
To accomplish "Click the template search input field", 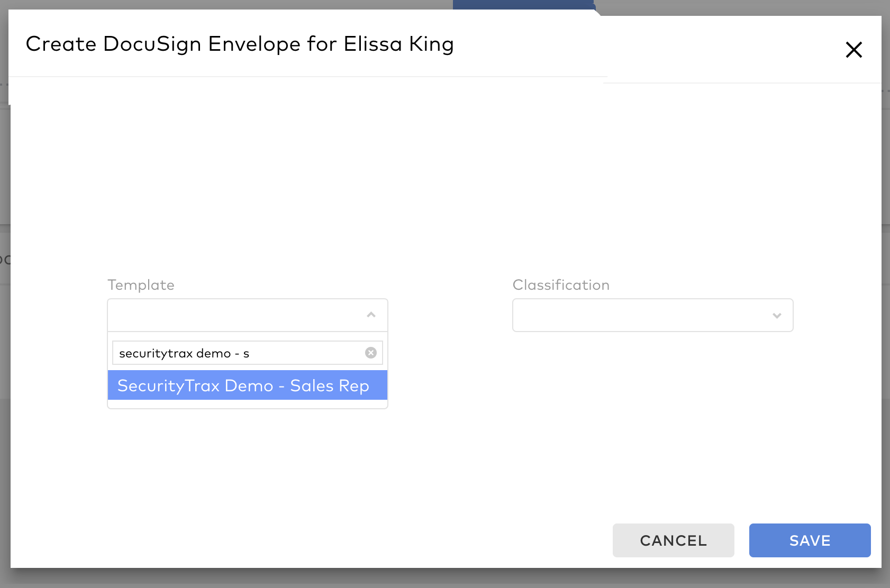I will [248, 353].
